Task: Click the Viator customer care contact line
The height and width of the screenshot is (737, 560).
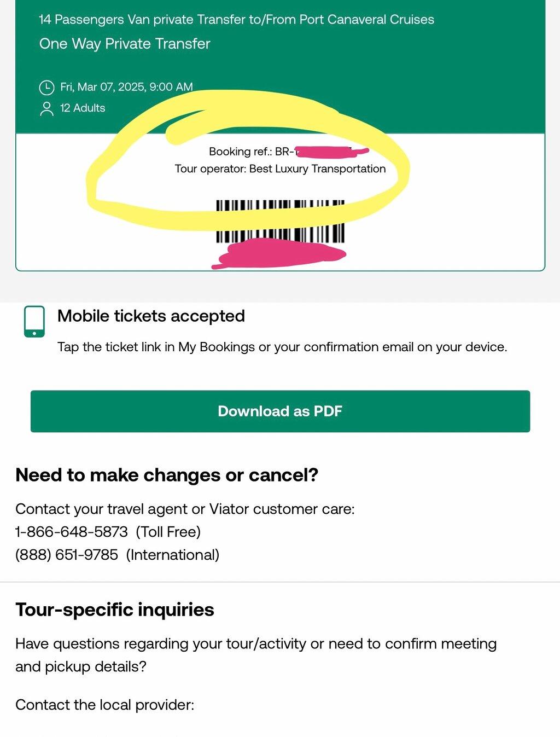Action: coord(185,509)
